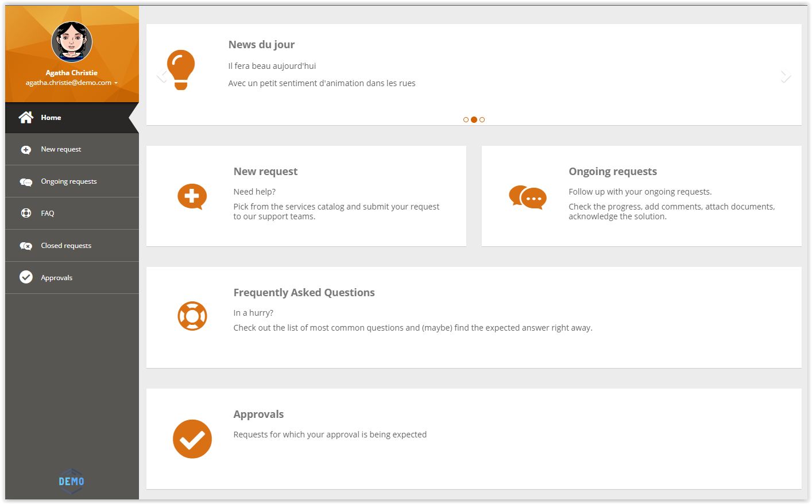The width and height of the screenshot is (812, 504).
Task: Click the Frequently Asked Questions heading
Action: (304, 293)
